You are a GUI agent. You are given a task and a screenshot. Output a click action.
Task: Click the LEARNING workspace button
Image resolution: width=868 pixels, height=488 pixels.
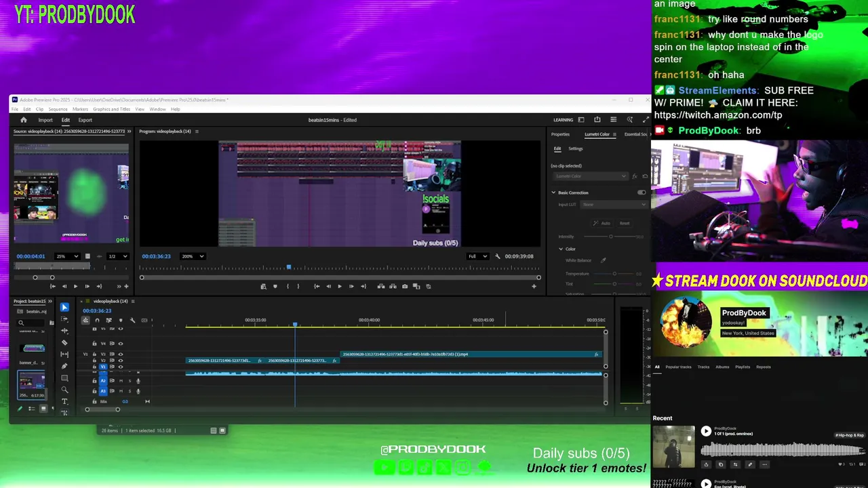click(563, 120)
